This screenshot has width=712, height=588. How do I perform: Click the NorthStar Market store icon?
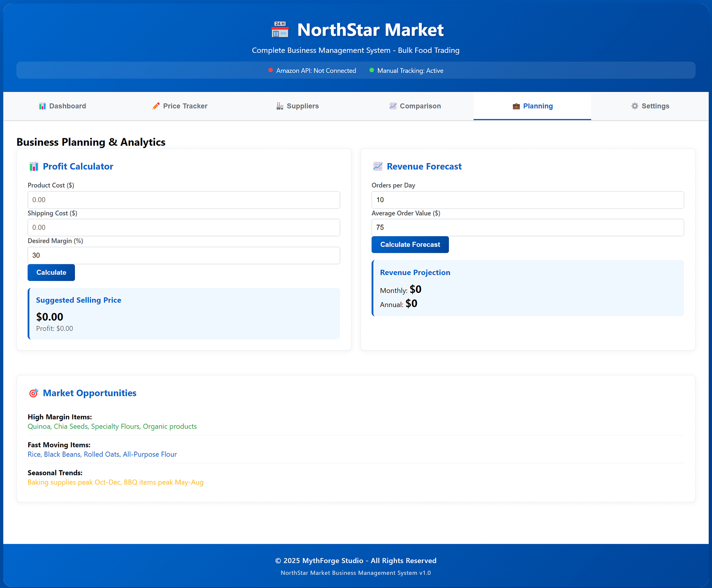click(x=280, y=30)
